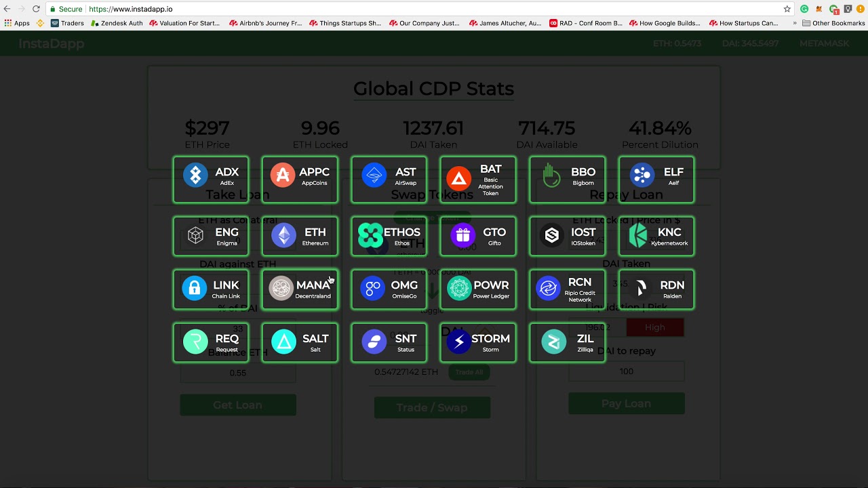Screen dimensions: 868x488
Task: Select the STORM token card
Action: pyautogui.click(x=478, y=342)
